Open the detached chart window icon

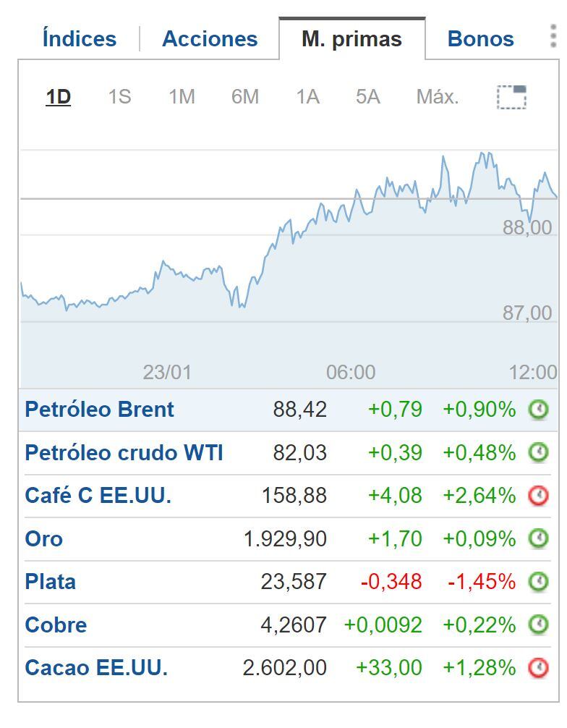[511, 97]
